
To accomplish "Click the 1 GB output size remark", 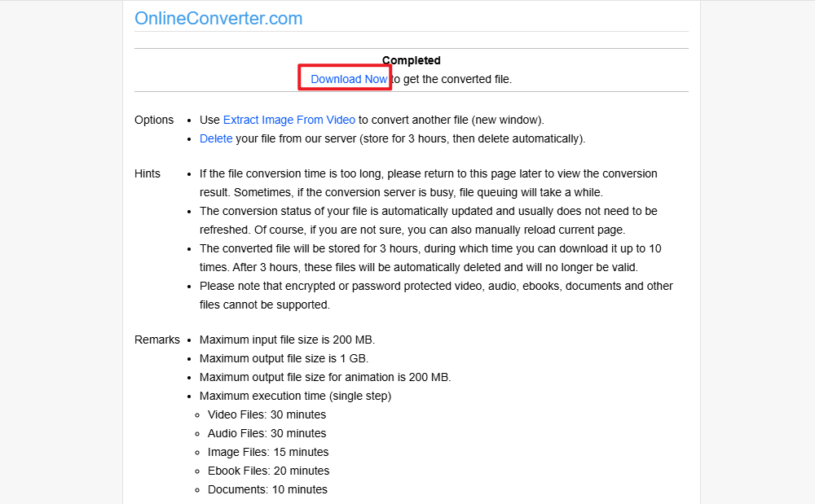I will (284, 358).
